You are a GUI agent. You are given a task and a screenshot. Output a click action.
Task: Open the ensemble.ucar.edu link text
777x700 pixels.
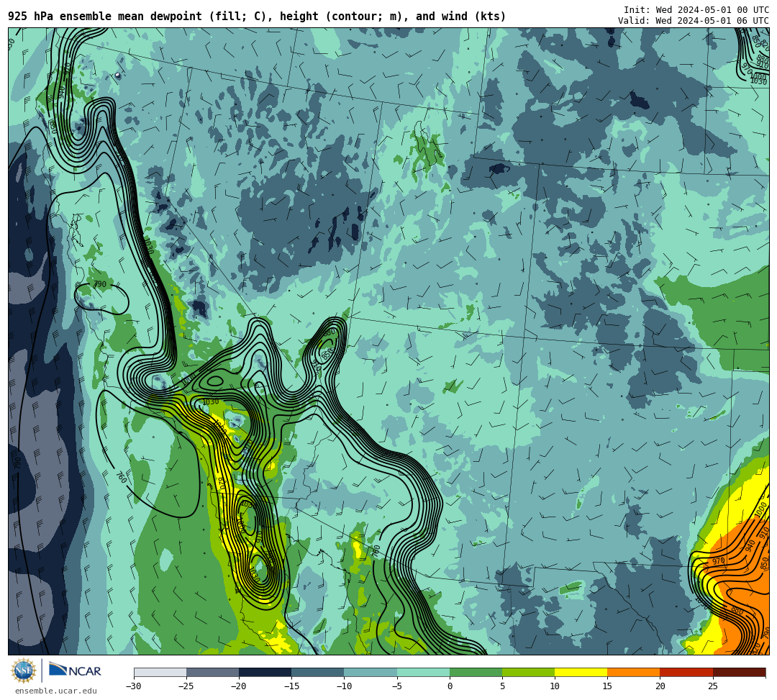pos(56,691)
